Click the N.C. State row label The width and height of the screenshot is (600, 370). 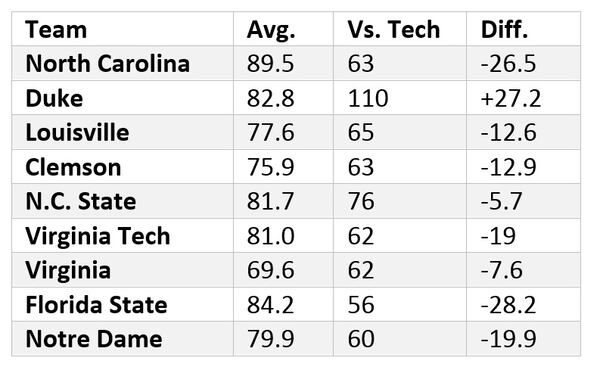122,201
